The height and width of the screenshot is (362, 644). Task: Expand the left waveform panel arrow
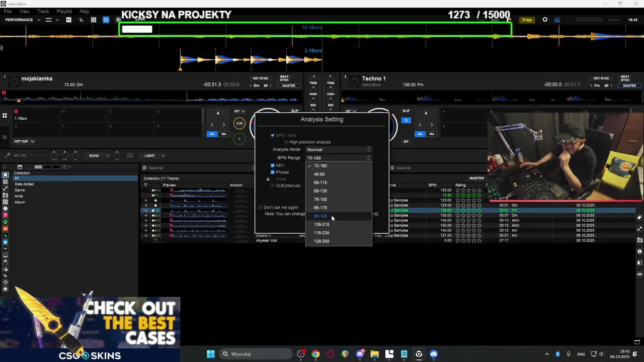tap(2, 48)
